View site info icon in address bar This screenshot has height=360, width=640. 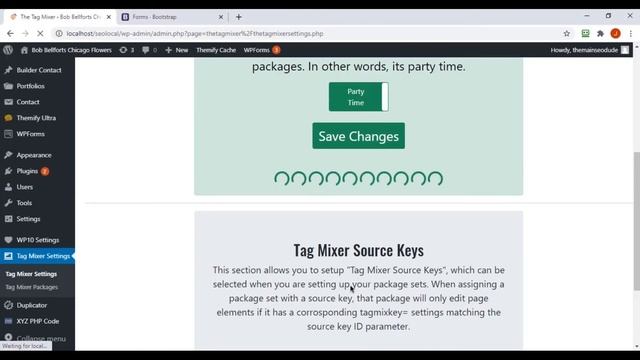point(59,33)
